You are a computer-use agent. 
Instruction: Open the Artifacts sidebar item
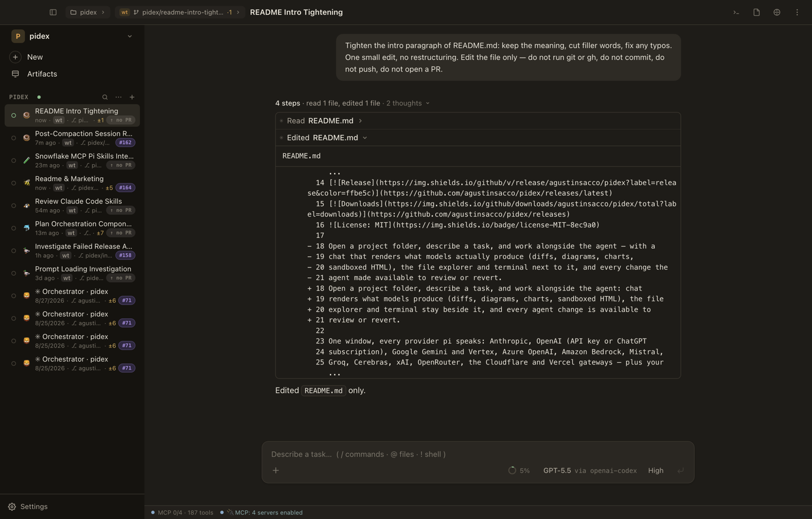pyautogui.click(x=72, y=74)
